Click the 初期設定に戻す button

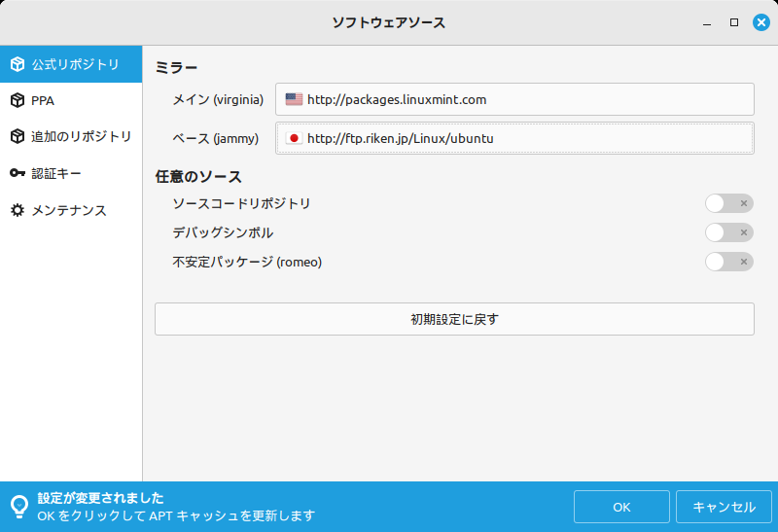(454, 319)
